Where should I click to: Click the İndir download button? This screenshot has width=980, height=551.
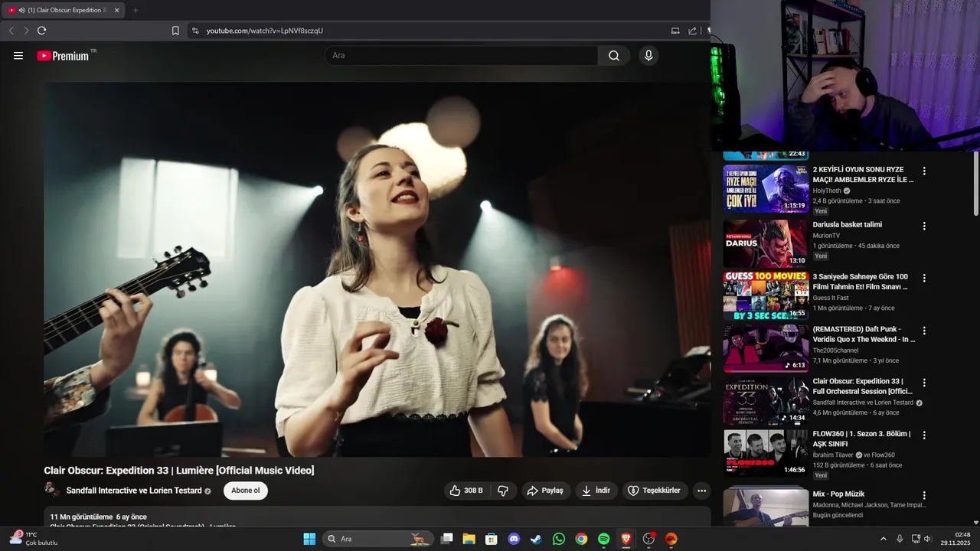click(596, 491)
